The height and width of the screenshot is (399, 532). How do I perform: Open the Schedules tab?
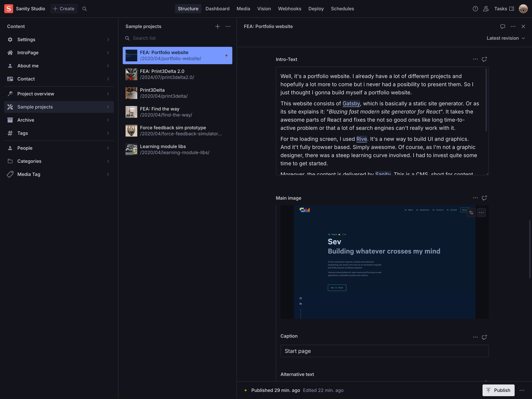[342, 9]
